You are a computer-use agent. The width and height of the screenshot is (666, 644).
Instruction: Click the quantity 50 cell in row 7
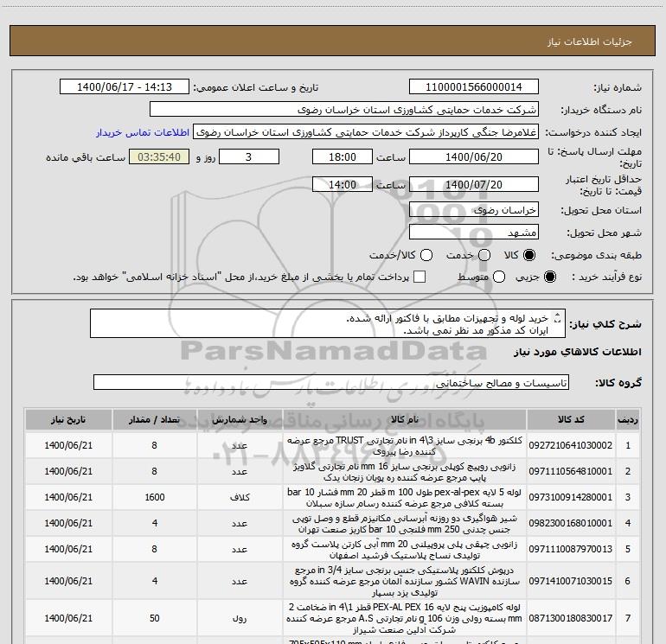tap(154, 618)
